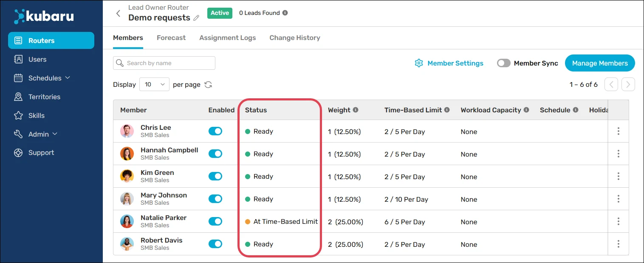Show info for 0 Leads Found
The height and width of the screenshot is (263, 644).
tap(285, 13)
